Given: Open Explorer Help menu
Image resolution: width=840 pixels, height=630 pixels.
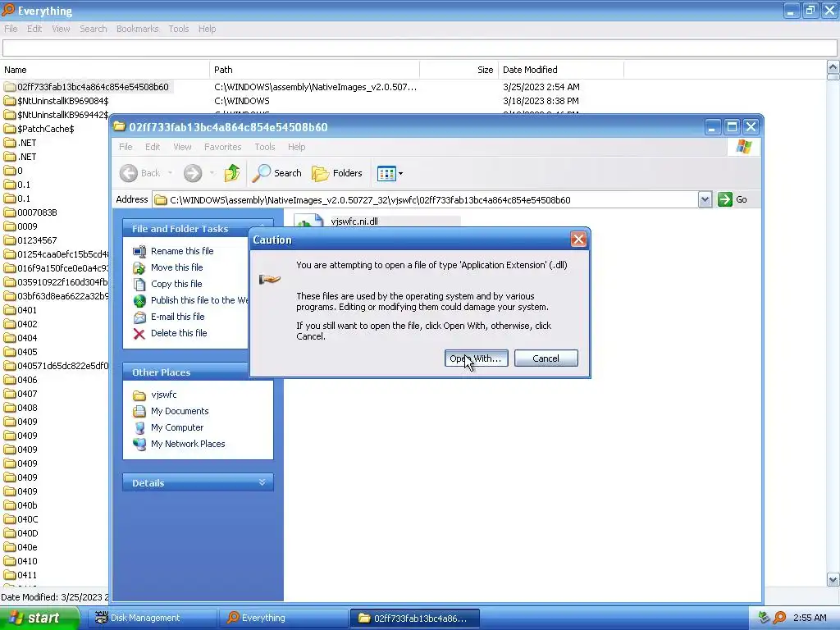Looking at the screenshot, I should 296,147.
